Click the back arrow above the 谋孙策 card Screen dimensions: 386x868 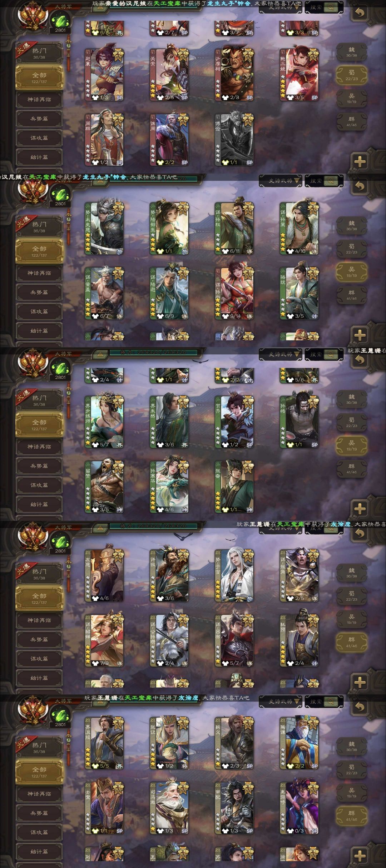(x=360, y=186)
